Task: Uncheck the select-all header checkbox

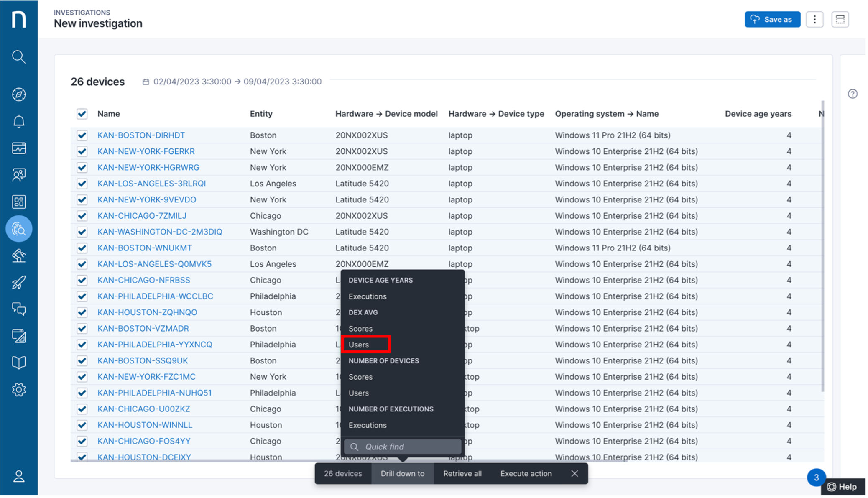Action: tap(82, 114)
